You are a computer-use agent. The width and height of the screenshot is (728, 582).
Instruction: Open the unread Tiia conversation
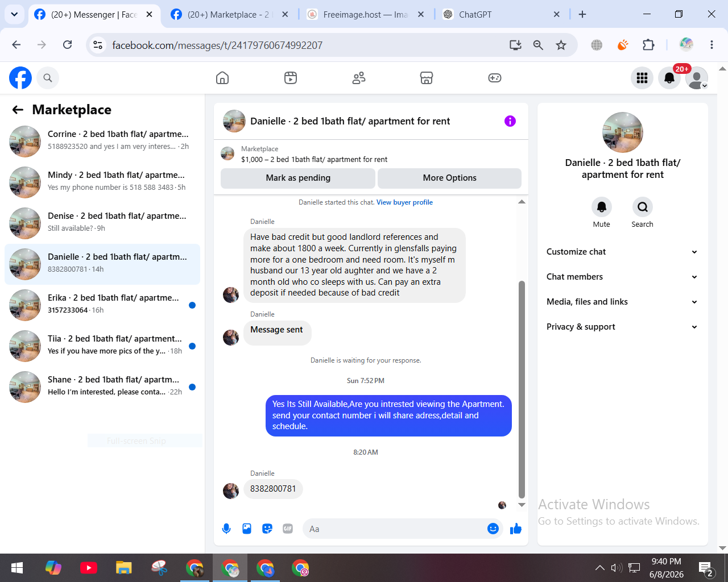102,346
